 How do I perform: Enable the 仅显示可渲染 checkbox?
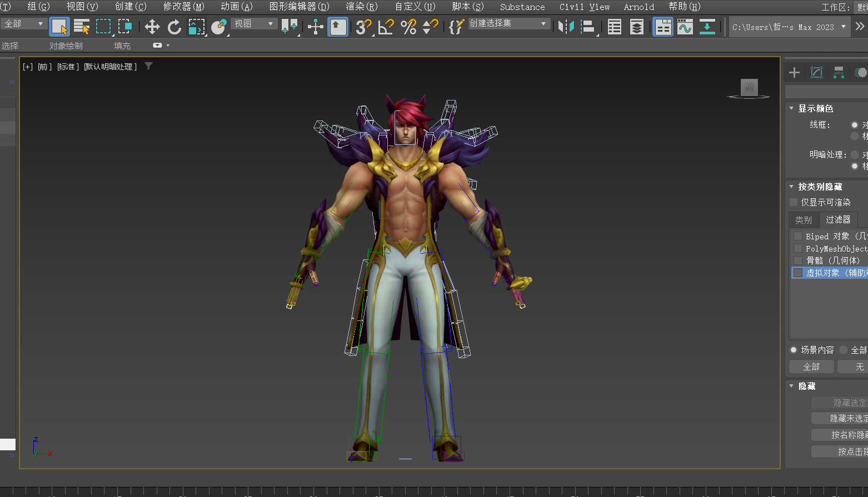tap(794, 202)
